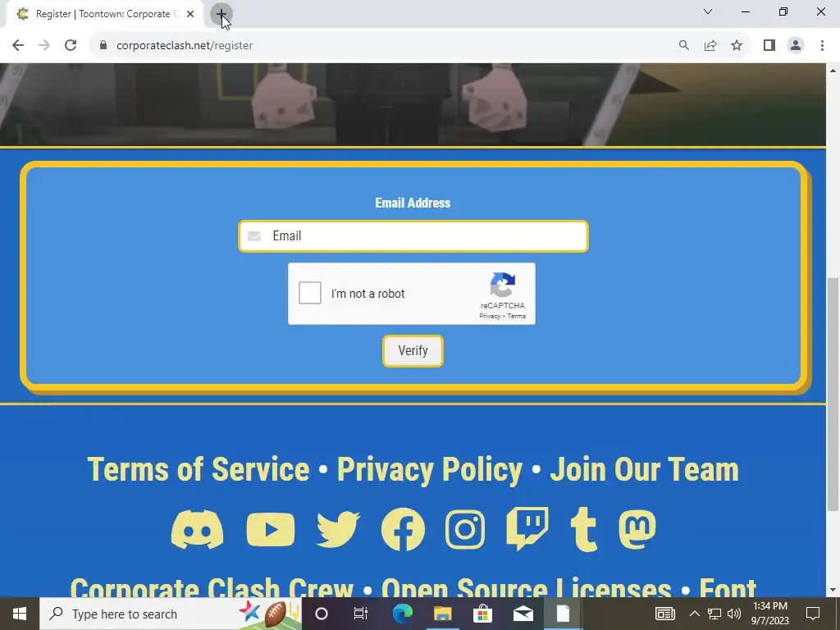Click the address bar URL
840x630 pixels.
pyautogui.click(x=185, y=46)
